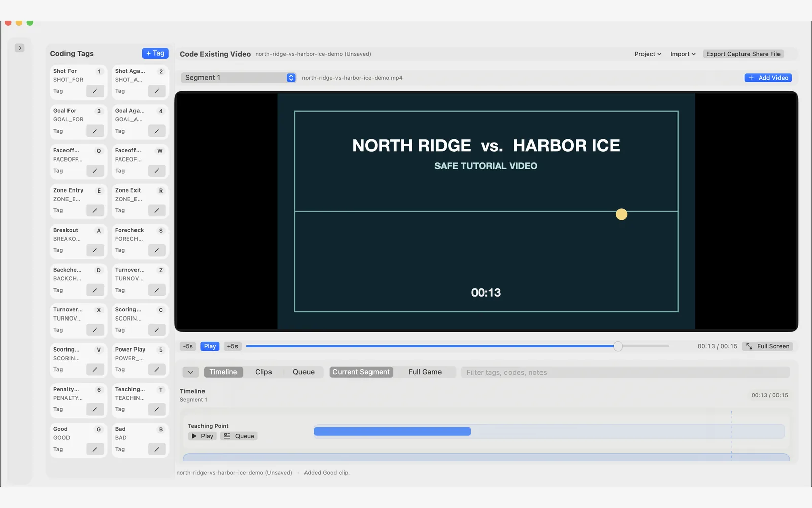Edit the Goal For tag pencil icon

[95, 131]
